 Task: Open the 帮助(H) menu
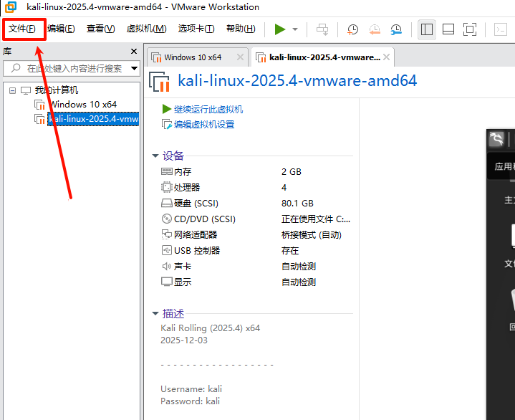(241, 29)
